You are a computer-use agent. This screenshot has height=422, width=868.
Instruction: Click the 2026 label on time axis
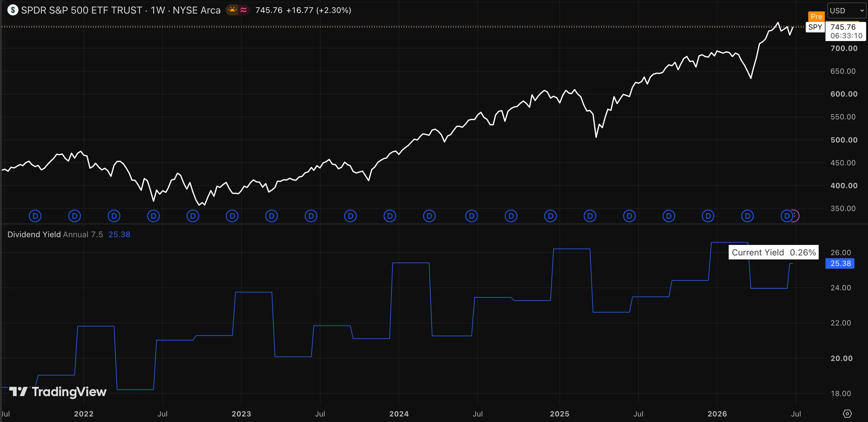(717, 414)
